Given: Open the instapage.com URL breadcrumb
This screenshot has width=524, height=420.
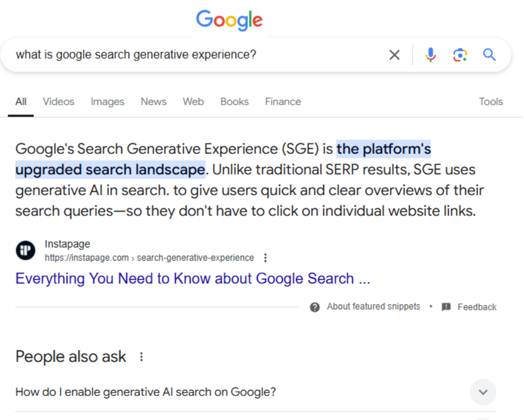Looking at the screenshot, I should tap(149, 258).
